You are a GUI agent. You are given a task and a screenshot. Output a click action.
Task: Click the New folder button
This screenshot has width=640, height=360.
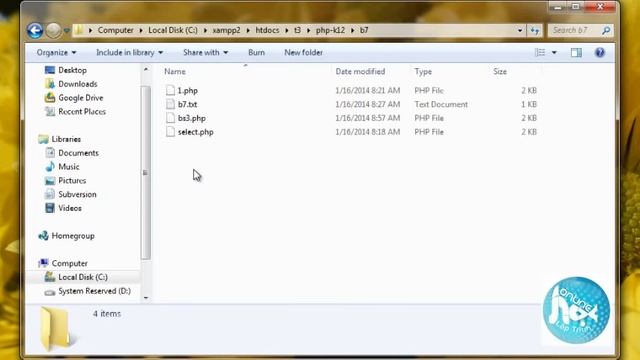(303, 53)
